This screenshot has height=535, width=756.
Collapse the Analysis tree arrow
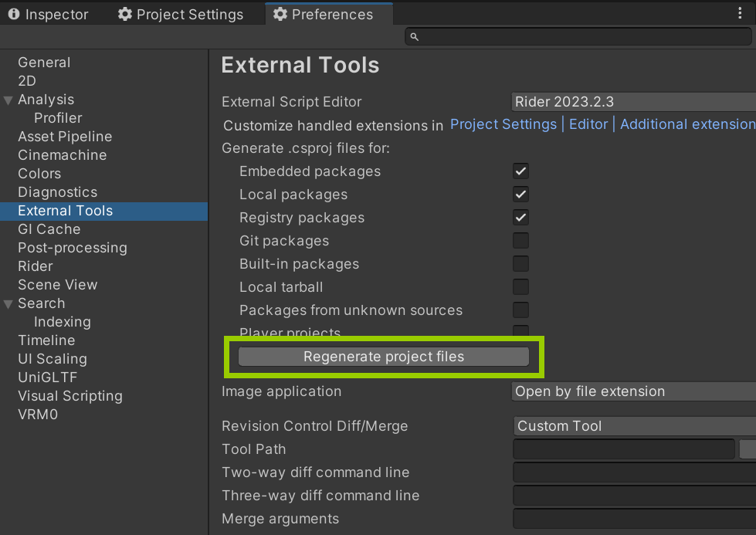tap(8, 100)
